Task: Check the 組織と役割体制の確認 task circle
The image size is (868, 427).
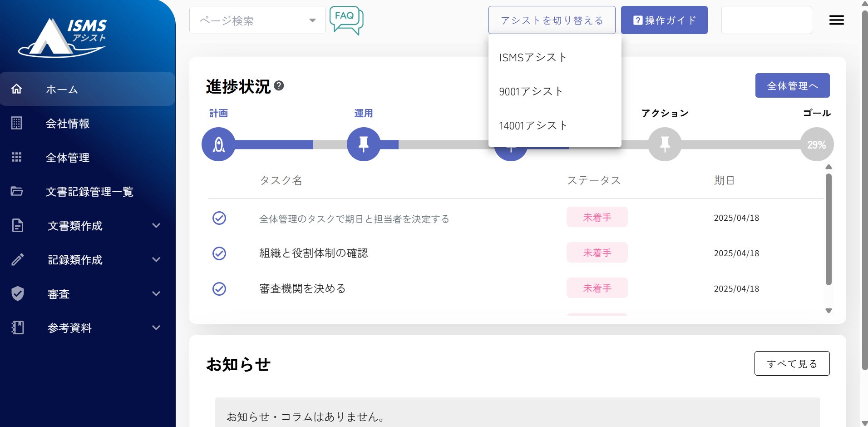Action: [x=219, y=253]
